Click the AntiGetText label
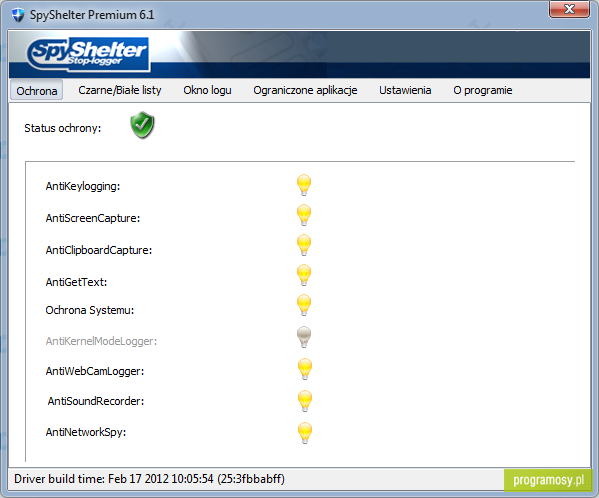This screenshot has width=599, height=498. (x=76, y=282)
